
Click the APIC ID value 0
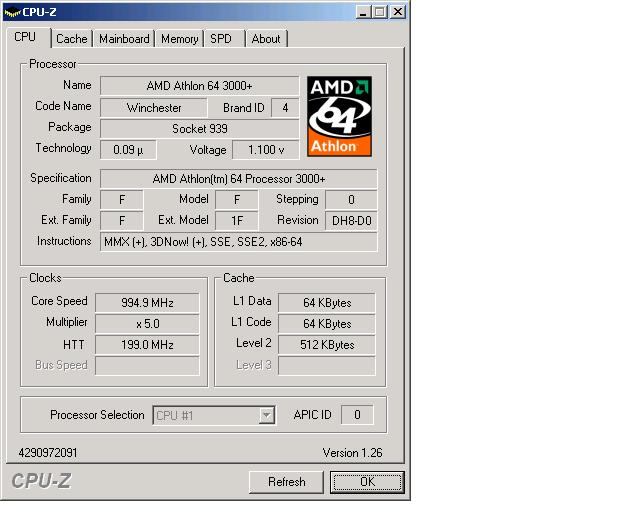pos(357,415)
